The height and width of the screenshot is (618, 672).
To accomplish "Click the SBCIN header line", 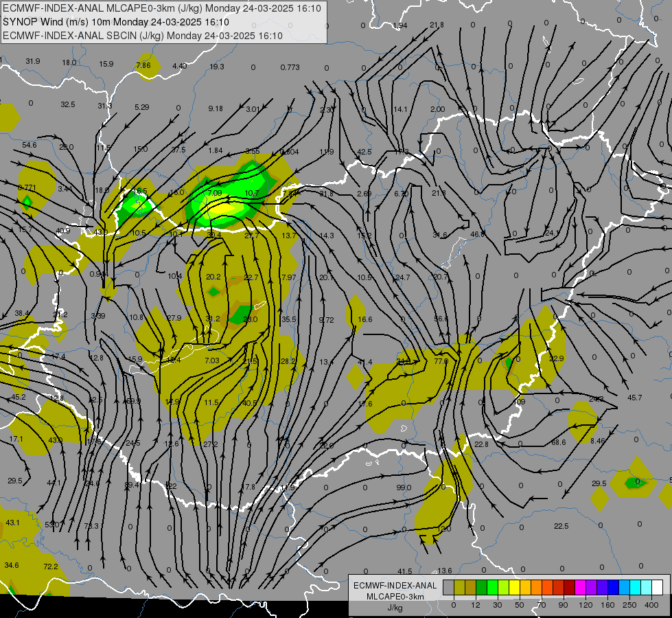I will (x=143, y=36).
